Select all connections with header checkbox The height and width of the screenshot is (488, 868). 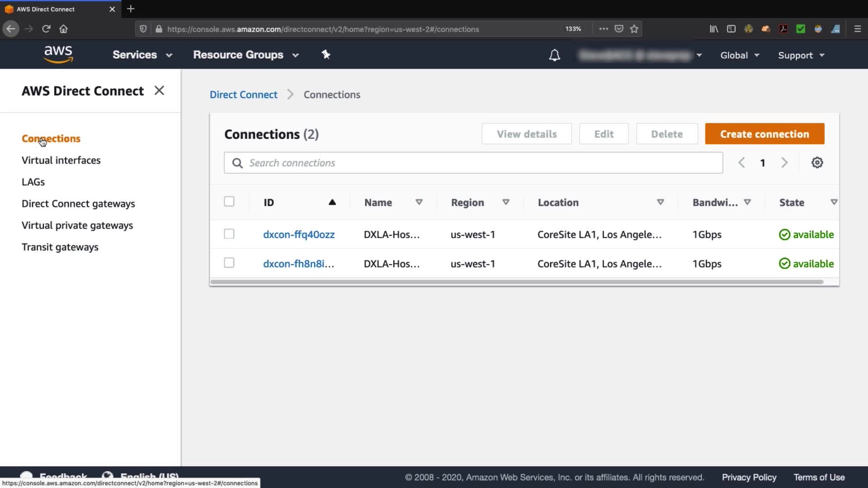pyautogui.click(x=229, y=202)
